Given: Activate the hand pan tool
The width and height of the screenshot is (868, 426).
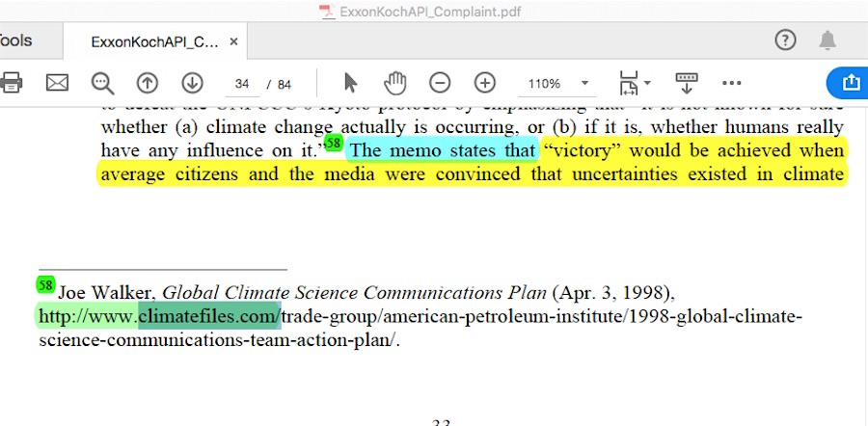Looking at the screenshot, I should [394, 83].
